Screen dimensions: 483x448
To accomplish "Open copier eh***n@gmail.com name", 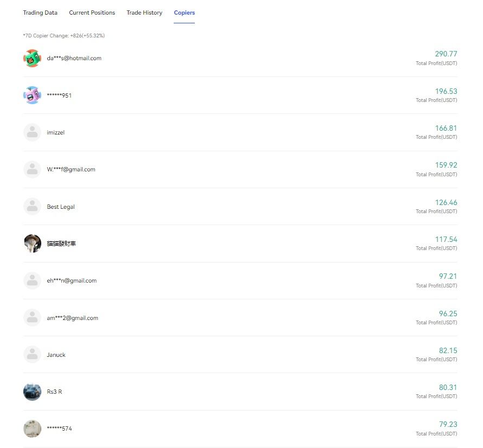I will (x=72, y=280).
